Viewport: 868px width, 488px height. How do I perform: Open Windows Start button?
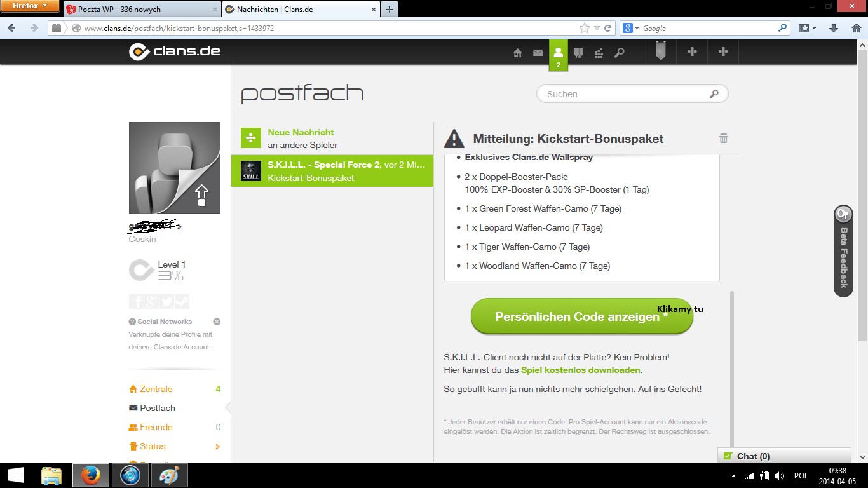click(x=15, y=475)
